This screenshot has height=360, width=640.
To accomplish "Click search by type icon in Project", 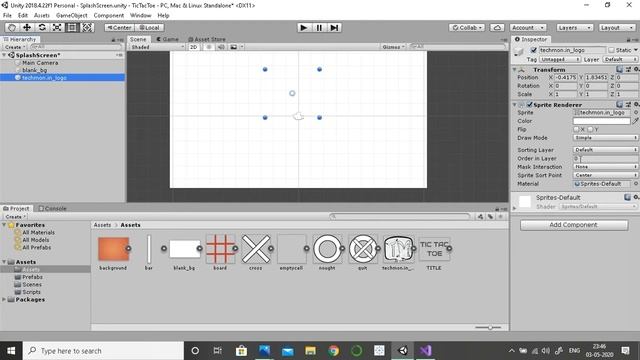I will click(x=480, y=216).
